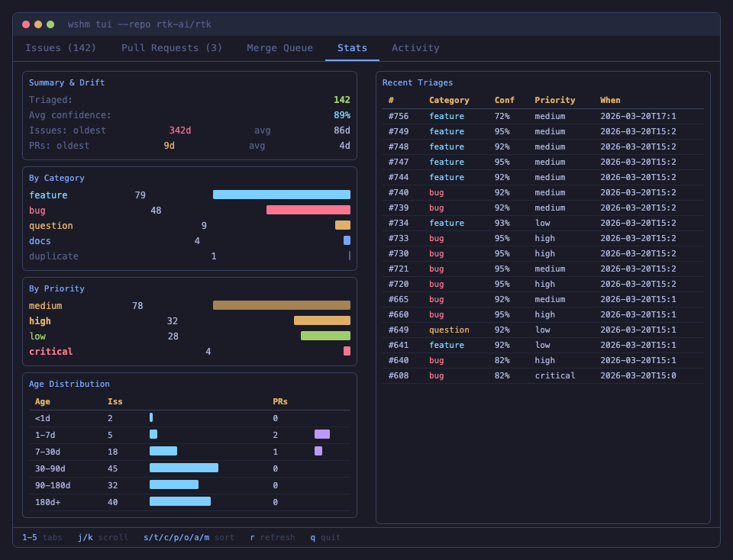Open the question entry for issue #649
Image resolution: width=733 pixels, height=560 pixels.
pos(534,330)
